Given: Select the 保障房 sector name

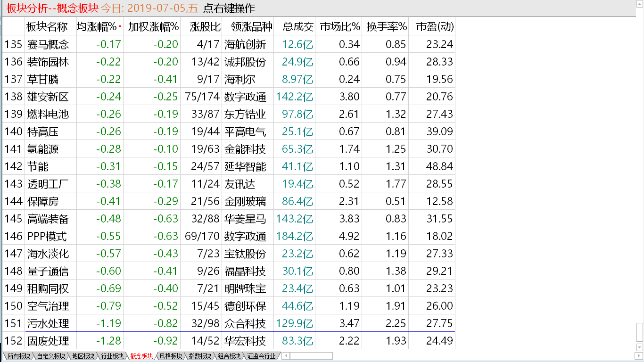Looking at the screenshot, I should click(43, 201).
